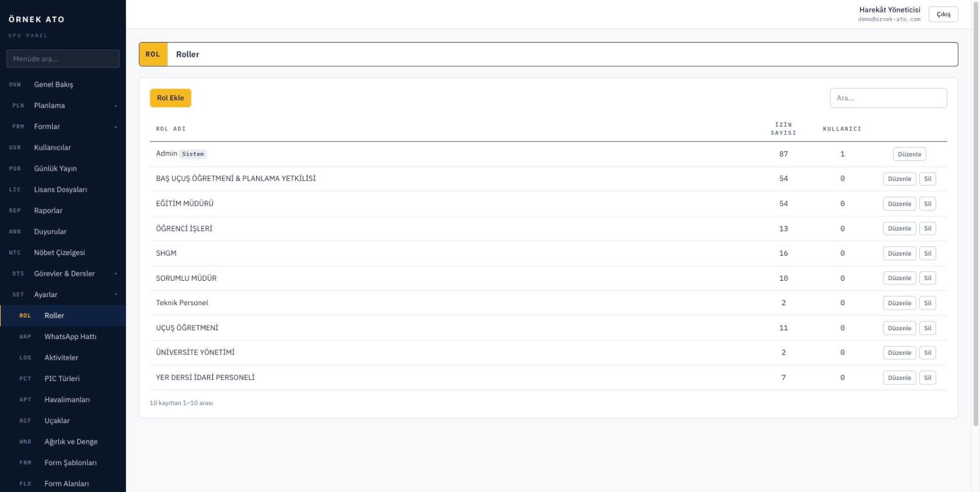The height and width of the screenshot is (492, 980).
Task: Delete the Teknik Personel role
Action: click(x=927, y=303)
